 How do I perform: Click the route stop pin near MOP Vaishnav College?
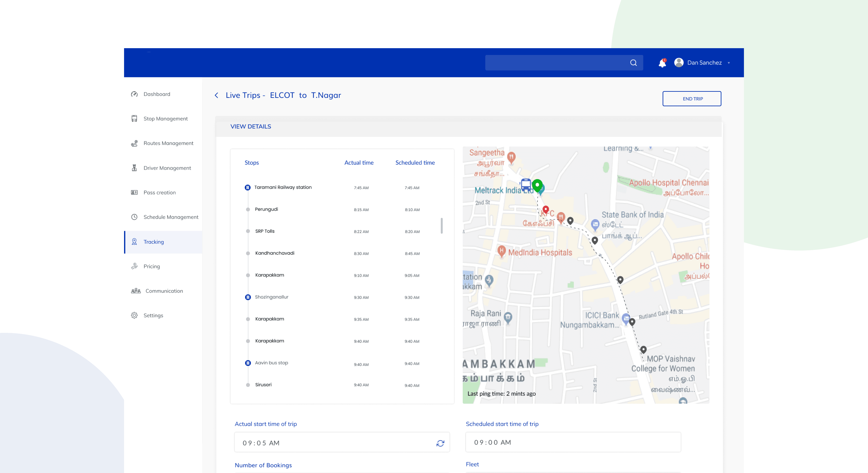point(643,349)
